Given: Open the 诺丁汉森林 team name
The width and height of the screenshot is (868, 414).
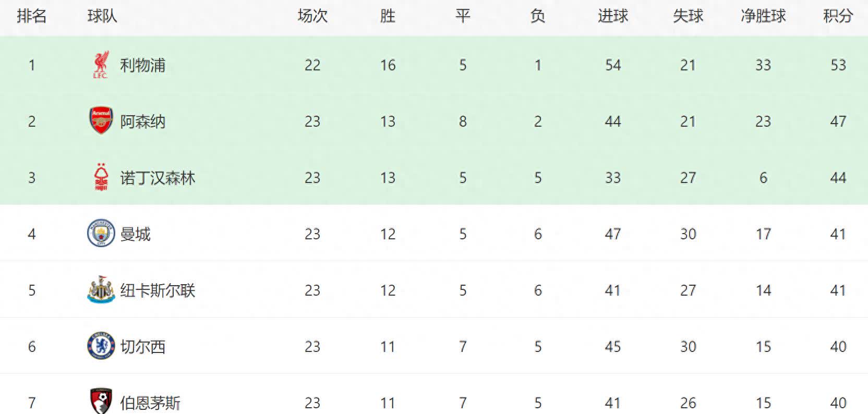Looking at the screenshot, I should point(158,178).
